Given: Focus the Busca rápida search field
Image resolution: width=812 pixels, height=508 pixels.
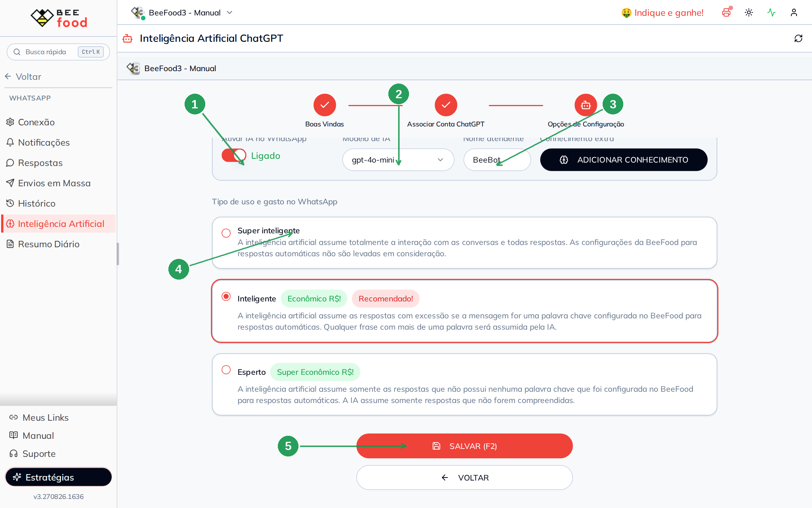Looking at the screenshot, I should click(x=58, y=52).
